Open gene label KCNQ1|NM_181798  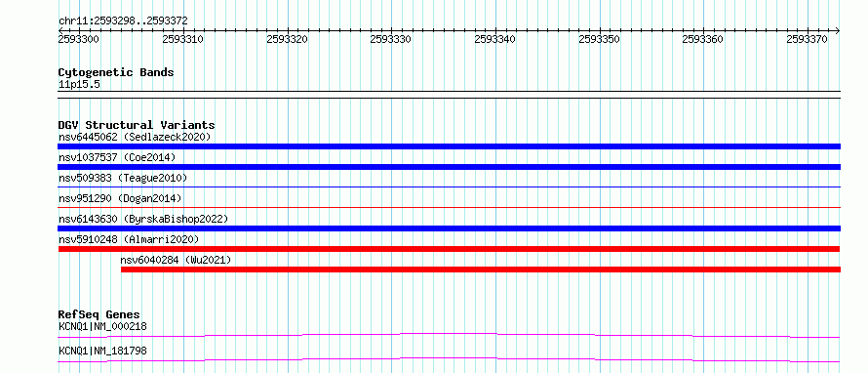click(102, 351)
